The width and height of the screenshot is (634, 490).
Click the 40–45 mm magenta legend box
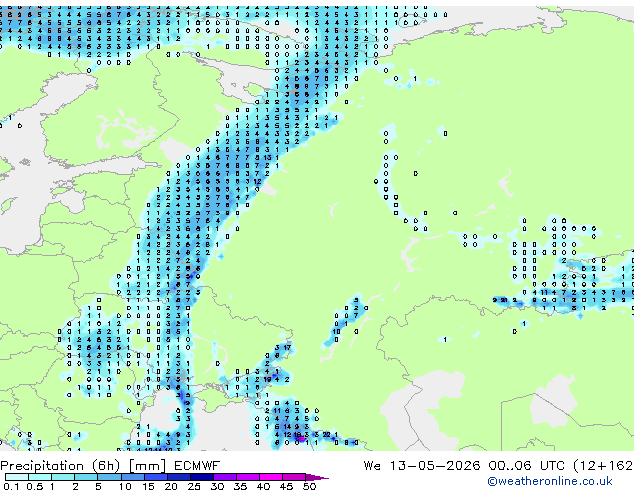click(271, 477)
